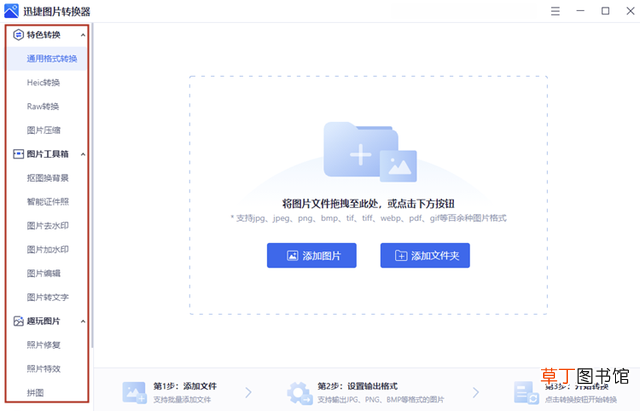This screenshot has width=640, height=411.
Task: Click supported formats hint text
Action: pyautogui.click(x=368, y=218)
